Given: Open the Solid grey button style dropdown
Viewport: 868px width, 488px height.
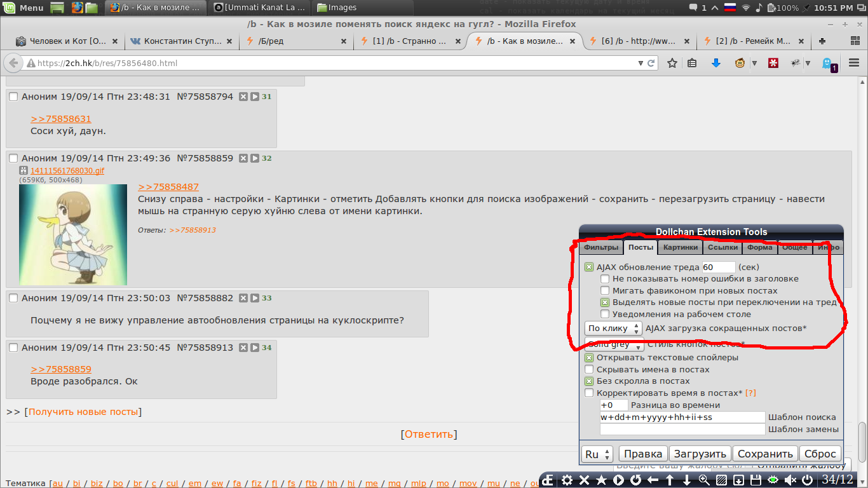Looking at the screenshot, I should tap(614, 344).
